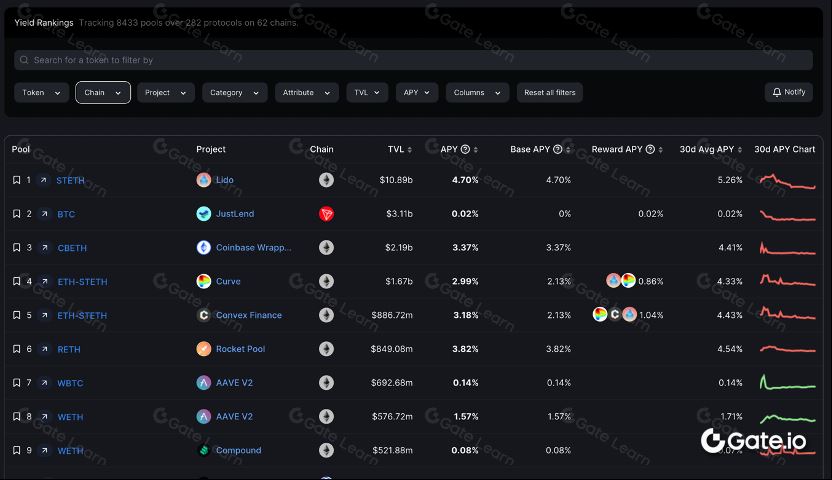Open external link arrow for STETH
832x480 pixels.
(x=44, y=180)
